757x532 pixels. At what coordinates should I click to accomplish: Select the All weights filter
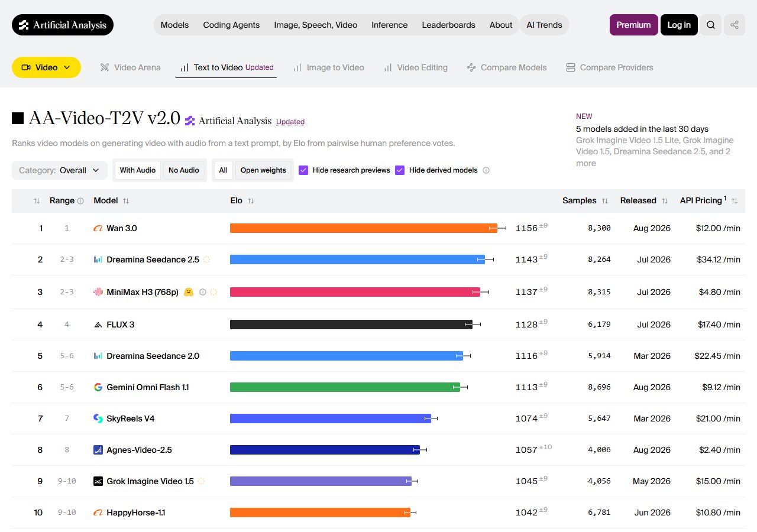[223, 170]
